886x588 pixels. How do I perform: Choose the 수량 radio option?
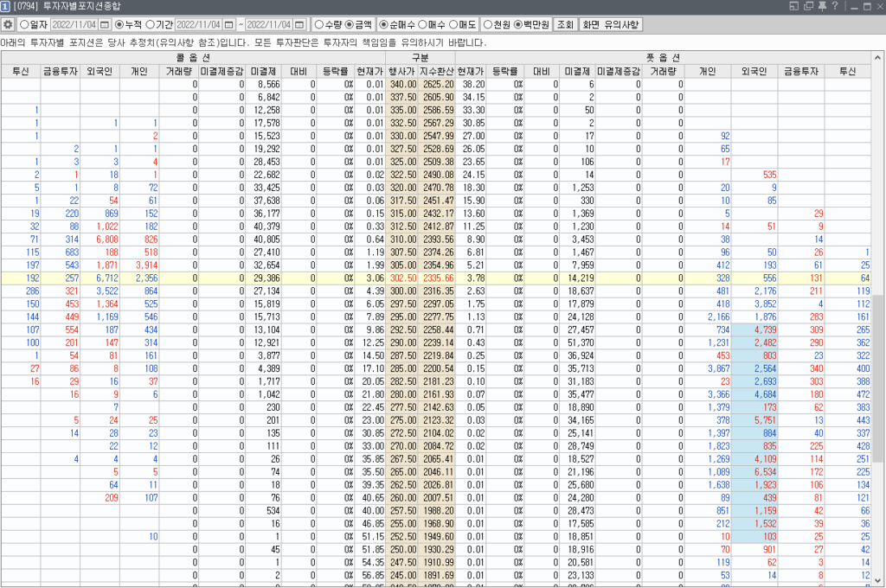point(319,24)
